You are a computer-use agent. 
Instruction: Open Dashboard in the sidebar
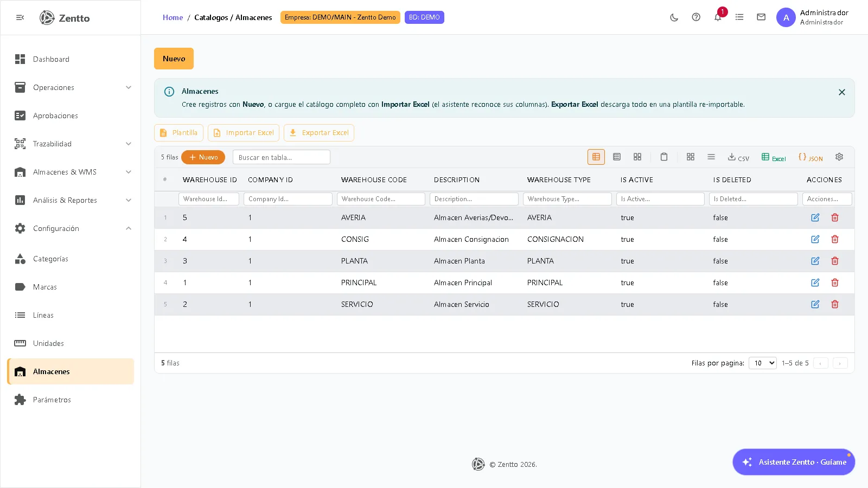point(71,59)
